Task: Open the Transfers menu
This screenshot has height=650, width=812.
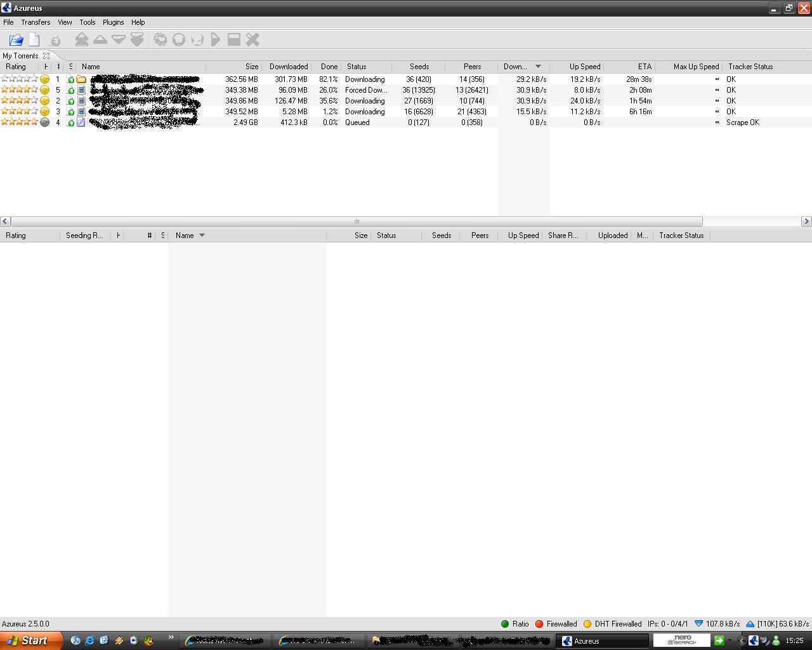Action: coord(36,22)
